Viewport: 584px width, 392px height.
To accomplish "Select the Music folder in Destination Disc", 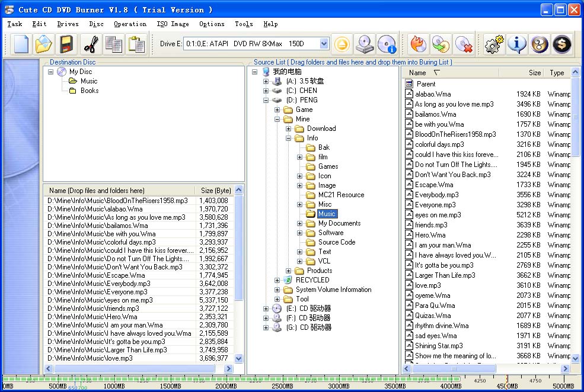I will pyautogui.click(x=89, y=81).
